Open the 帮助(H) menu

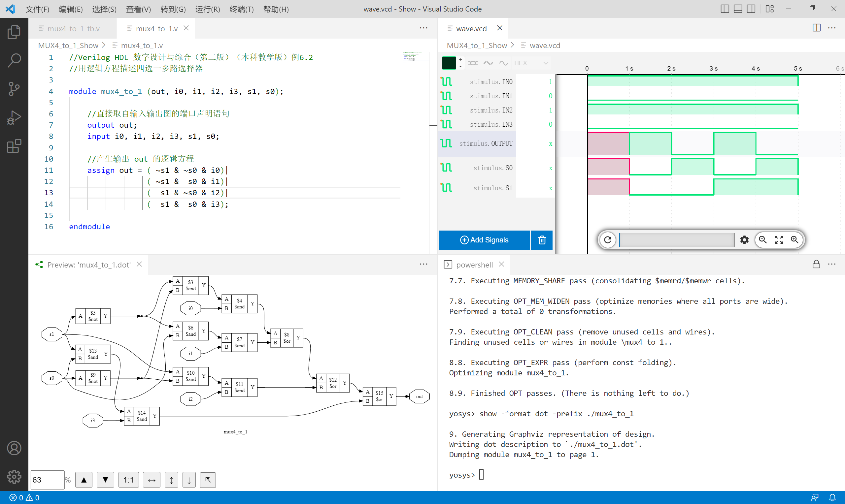(x=276, y=9)
